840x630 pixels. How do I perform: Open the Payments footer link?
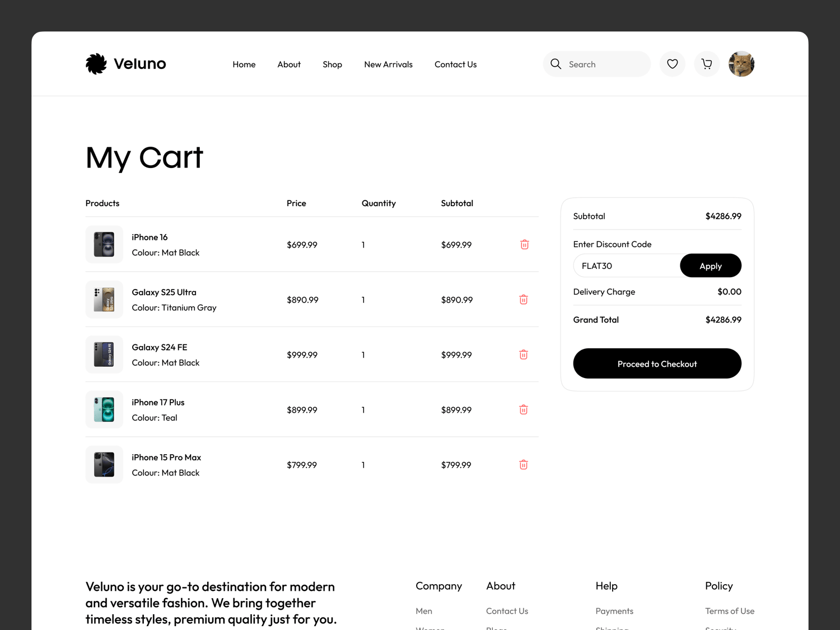point(614,611)
